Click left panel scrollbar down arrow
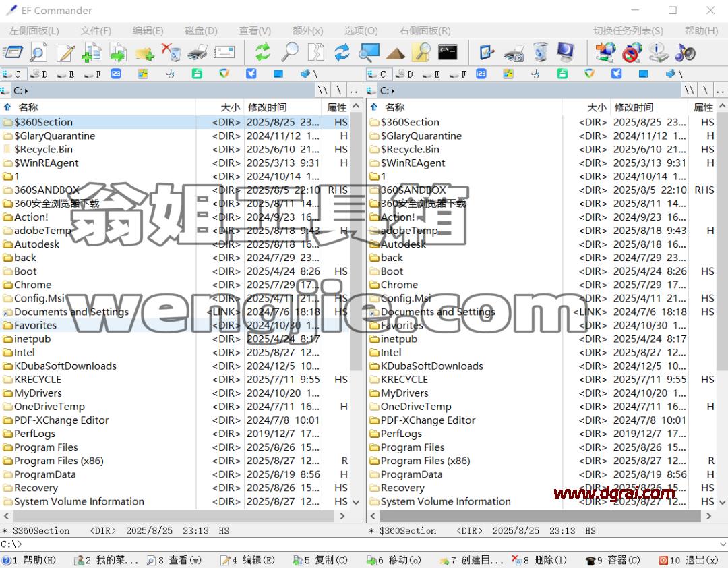This screenshot has height=568, width=728. (x=356, y=502)
